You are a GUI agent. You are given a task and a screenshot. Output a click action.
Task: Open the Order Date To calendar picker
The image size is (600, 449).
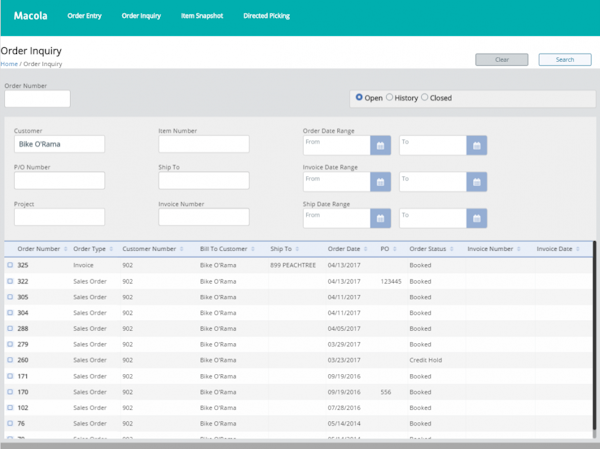click(477, 146)
